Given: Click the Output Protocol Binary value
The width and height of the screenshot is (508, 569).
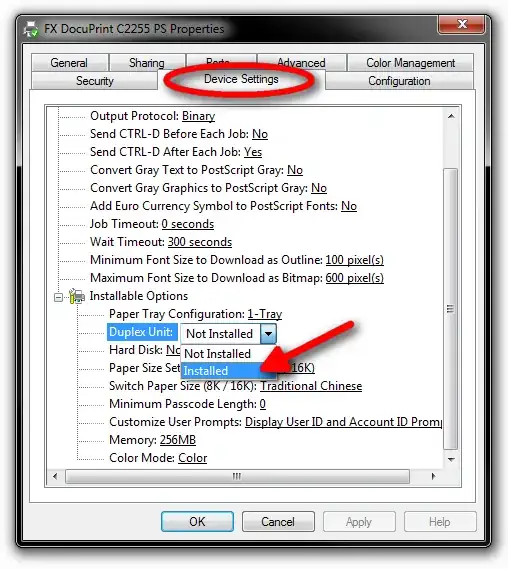Looking at the screenshot, I should point(198,116).
